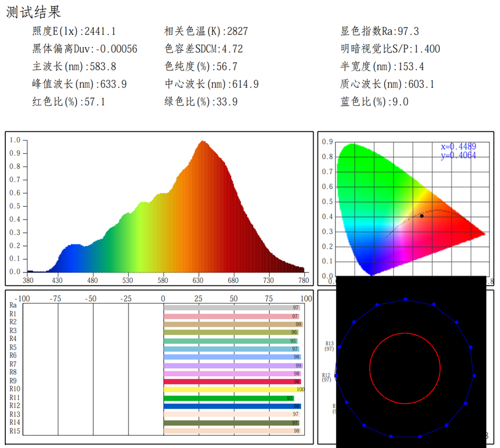Click the spectrum peak near 633 nm
500x448 pixels.
pos(203,142)
